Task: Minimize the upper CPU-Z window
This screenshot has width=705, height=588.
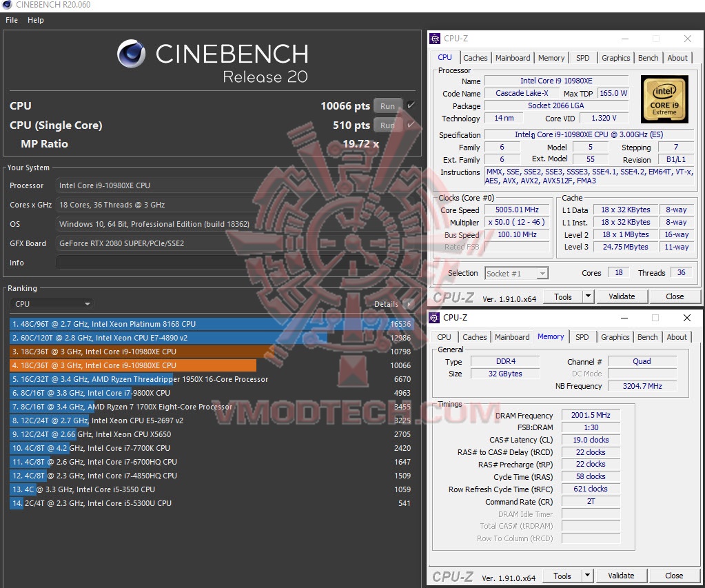Action: pos(625,39)
